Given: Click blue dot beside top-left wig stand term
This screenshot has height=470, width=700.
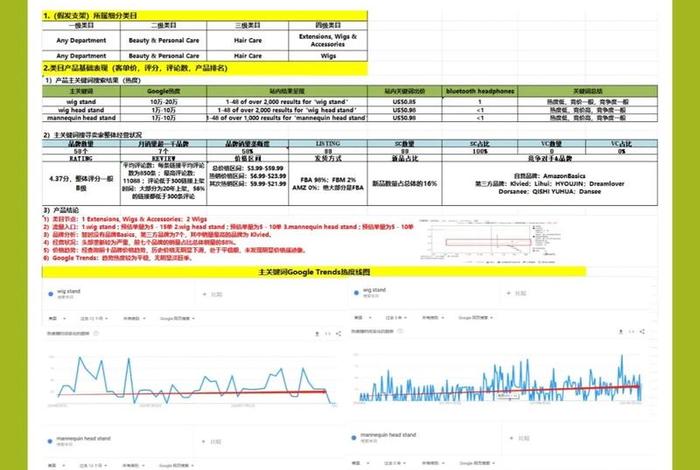Looking at the screenshot, I should [51, 294].
